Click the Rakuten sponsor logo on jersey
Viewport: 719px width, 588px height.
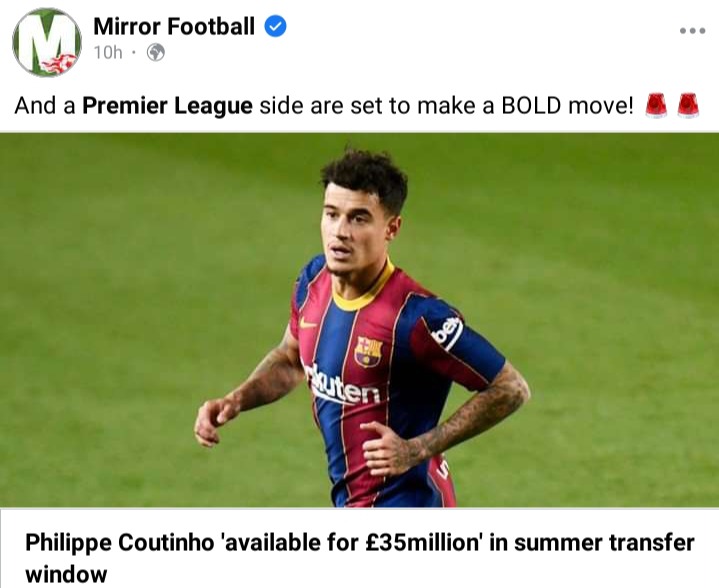tap(343, 386)
